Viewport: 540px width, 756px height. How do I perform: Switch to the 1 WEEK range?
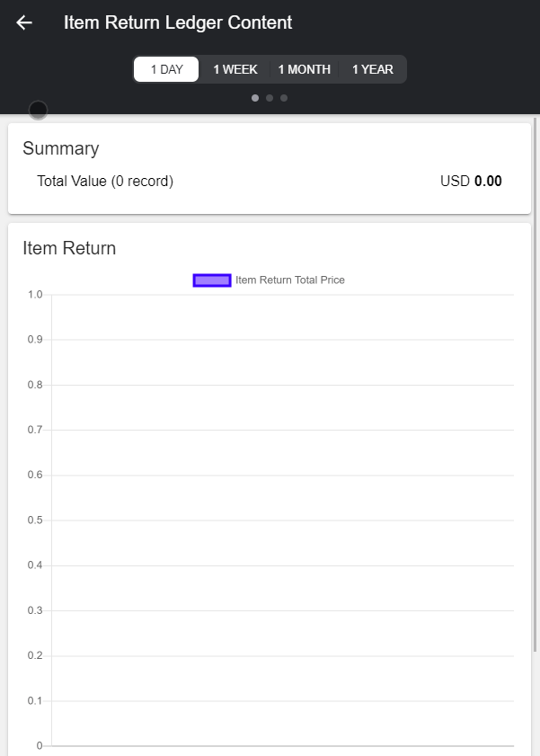tap(235, 69)
